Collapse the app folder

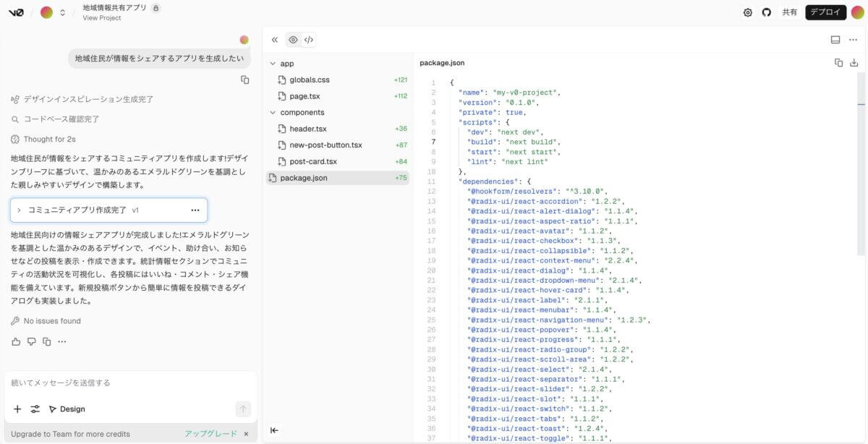coord(273,64)
